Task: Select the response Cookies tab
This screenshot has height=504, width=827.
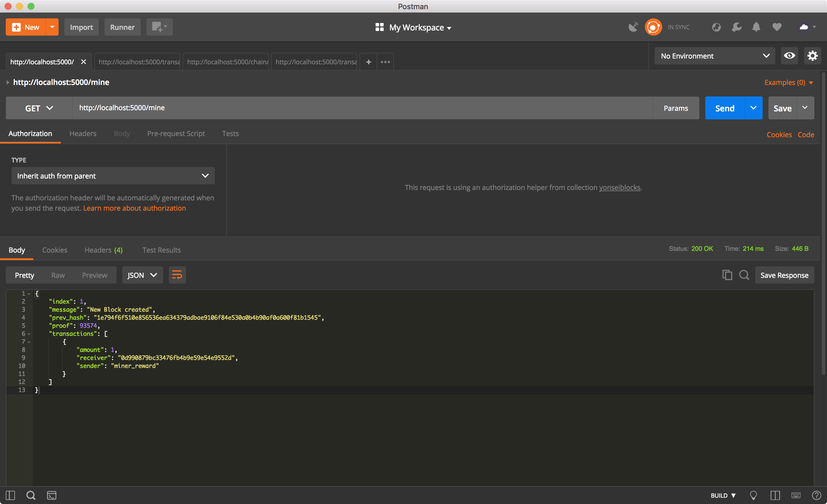Action: (x=55, y=250)
